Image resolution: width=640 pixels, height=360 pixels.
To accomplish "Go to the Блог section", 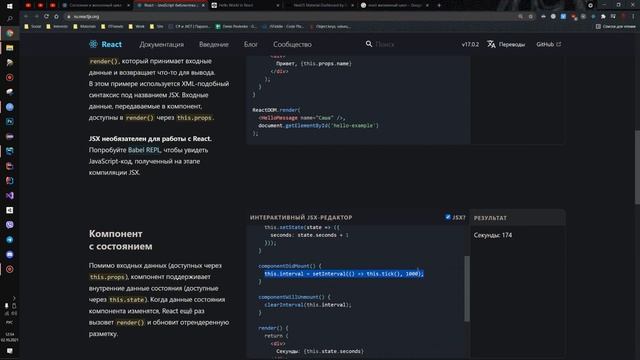I will click(x=251, y=44).
